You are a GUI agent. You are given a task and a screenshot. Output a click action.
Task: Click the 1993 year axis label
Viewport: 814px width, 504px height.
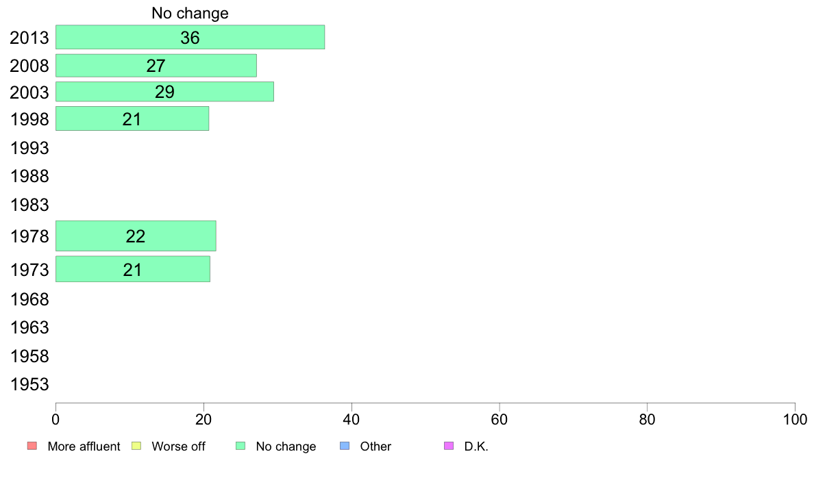(29, 148)
